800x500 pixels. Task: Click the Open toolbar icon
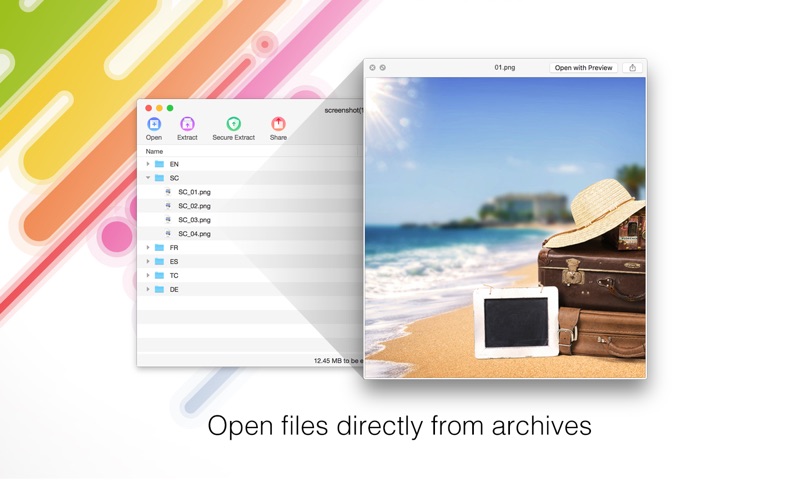coord(154,124)
